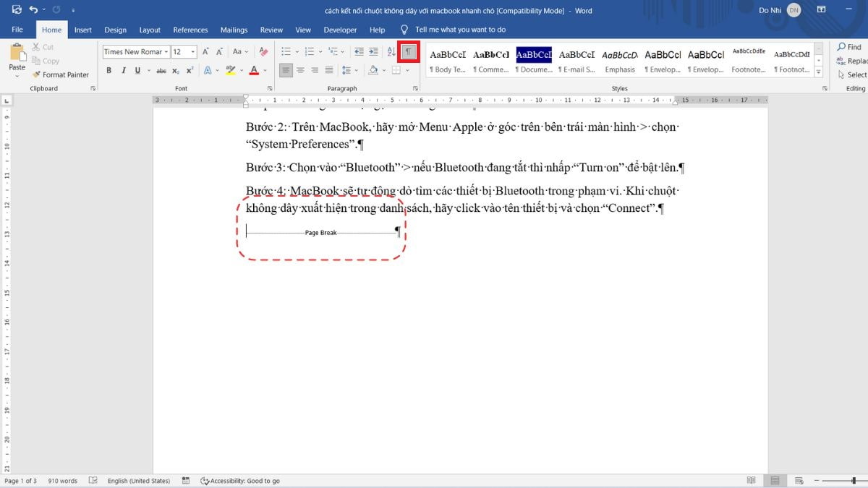The image size is (868, 488).
Task: Open Line and Paragraph Spacing options
Action: click(349, 70)
